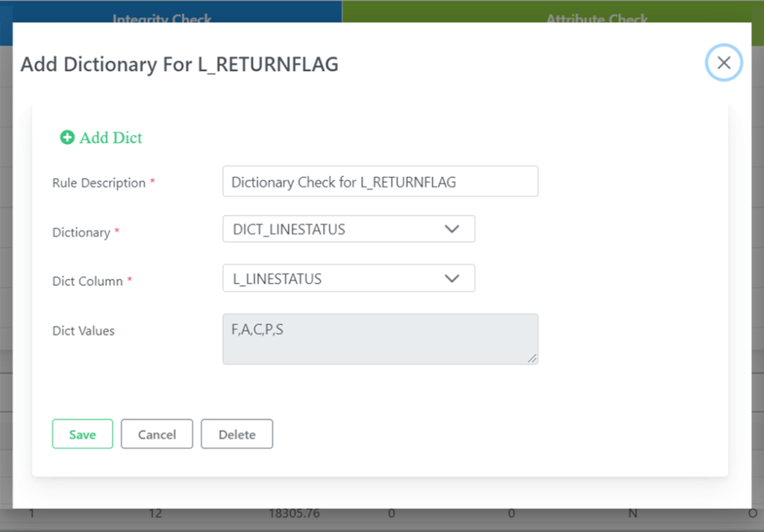Select the L_LINESTATUS combo box
The image size is (764, 532).
348,278
